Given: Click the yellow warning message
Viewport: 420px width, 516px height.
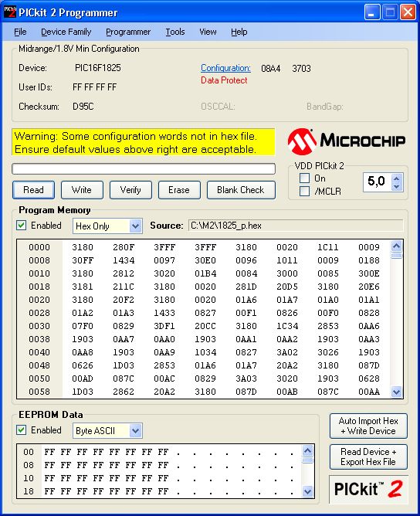Looking at the screenshot, I should 144,142.
